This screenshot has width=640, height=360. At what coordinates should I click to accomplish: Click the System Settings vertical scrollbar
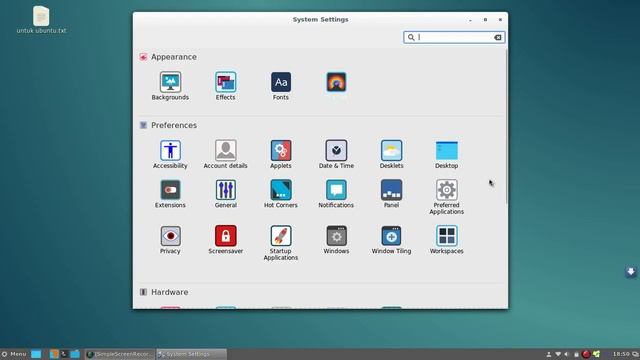pyautogui.click(x=506, y=127)
